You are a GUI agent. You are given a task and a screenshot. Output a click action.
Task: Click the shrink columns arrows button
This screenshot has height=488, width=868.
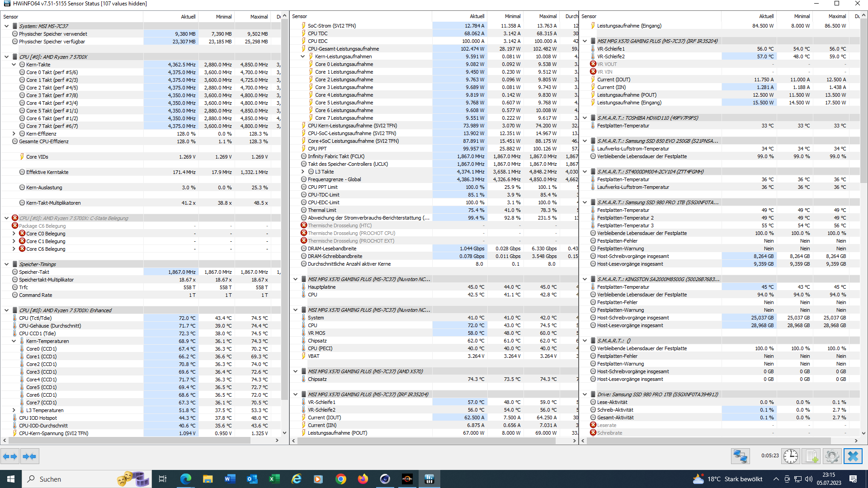[29, 456]
